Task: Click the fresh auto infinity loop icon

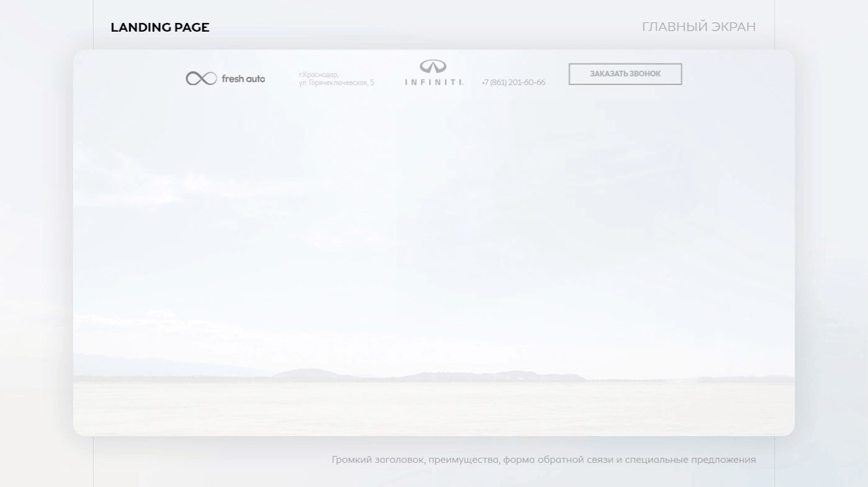Action: pos(201,78)
